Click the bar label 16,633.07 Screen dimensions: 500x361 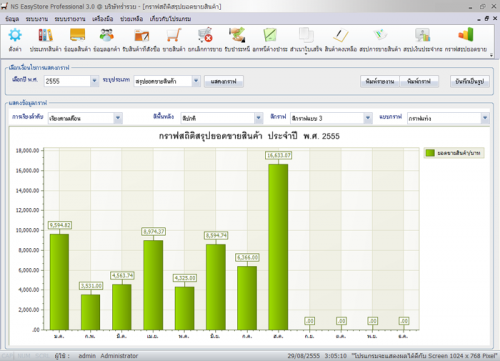[279, 155]
